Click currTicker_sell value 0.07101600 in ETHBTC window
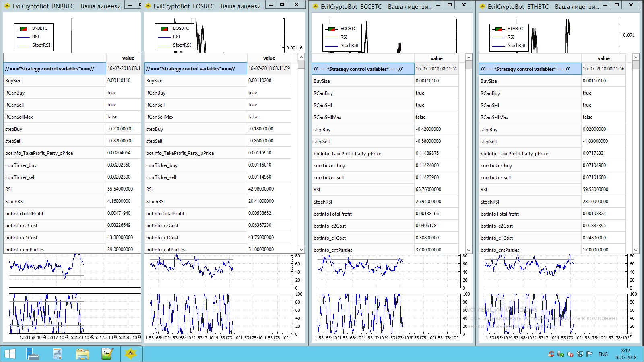 (x=594, y=177)
